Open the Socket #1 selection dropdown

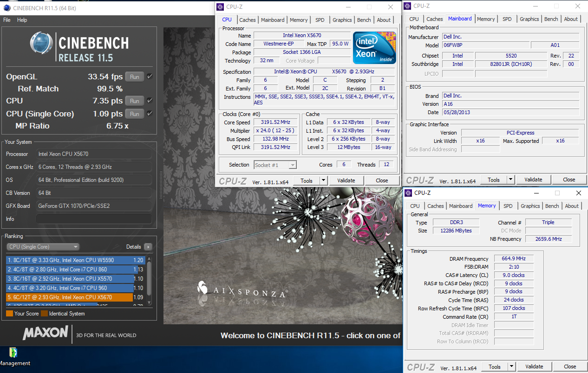pos(275,165)
